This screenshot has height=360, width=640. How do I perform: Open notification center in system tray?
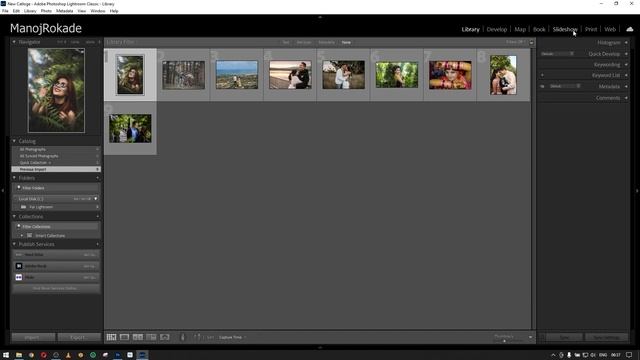click(x=629, y=355)
